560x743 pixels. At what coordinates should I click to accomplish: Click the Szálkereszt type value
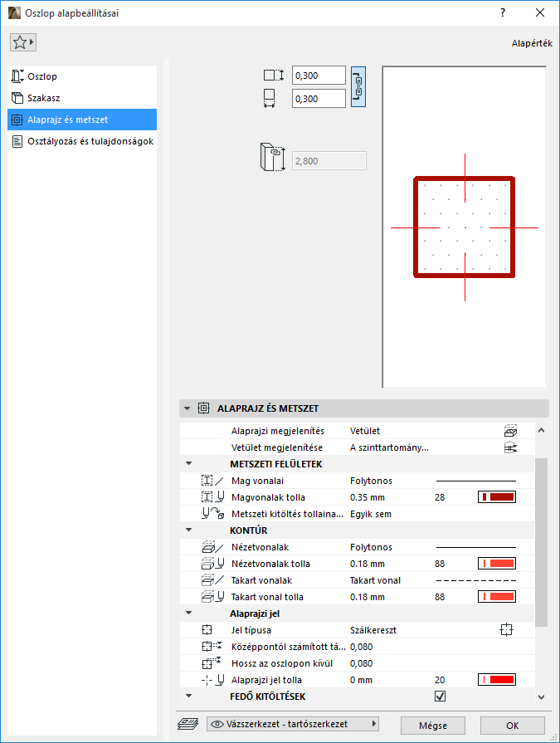[x=373, y=630]
